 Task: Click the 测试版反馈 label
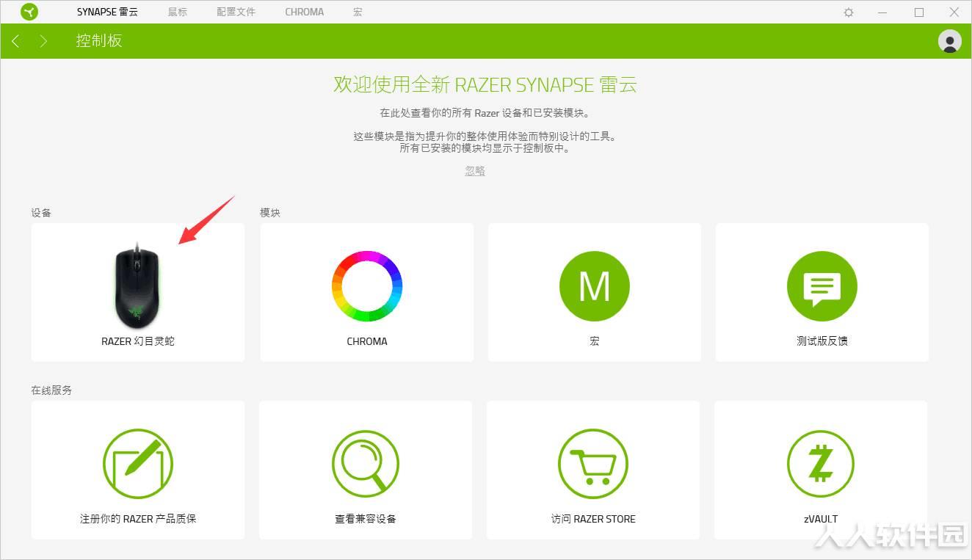tap(822, 341)
